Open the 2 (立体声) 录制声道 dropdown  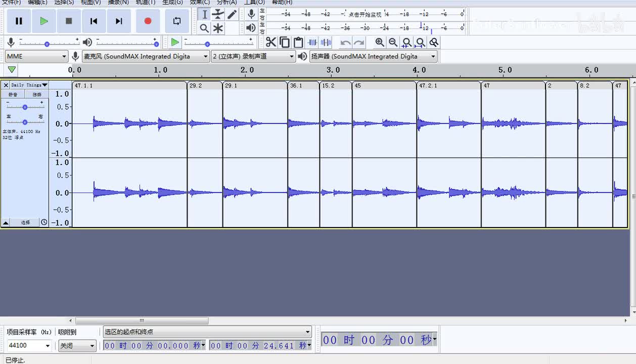pyautogui.click(x=253, y=56)
